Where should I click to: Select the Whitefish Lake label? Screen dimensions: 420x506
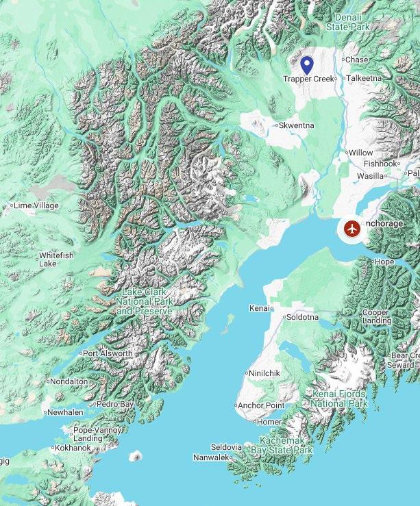click(56, 260)
